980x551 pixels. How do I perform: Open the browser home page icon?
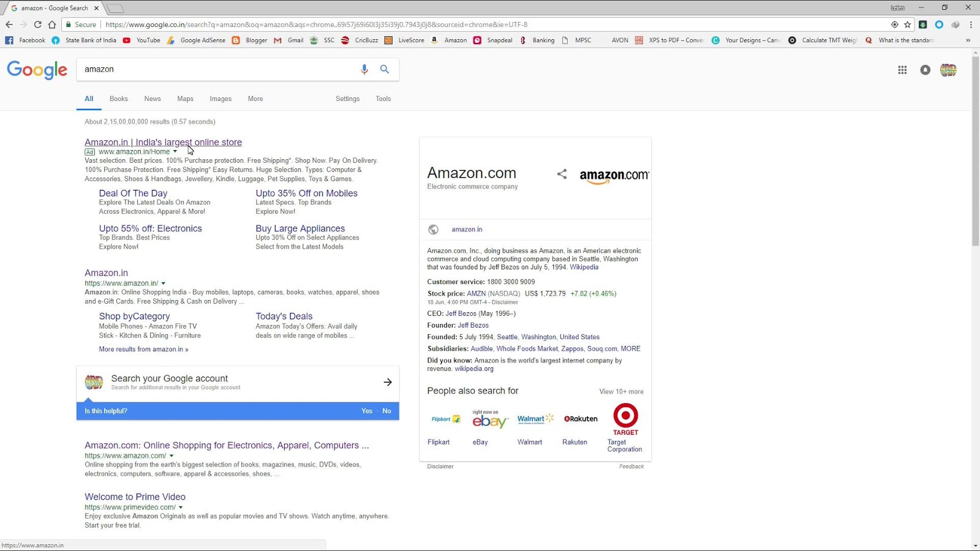coord(52,24)
